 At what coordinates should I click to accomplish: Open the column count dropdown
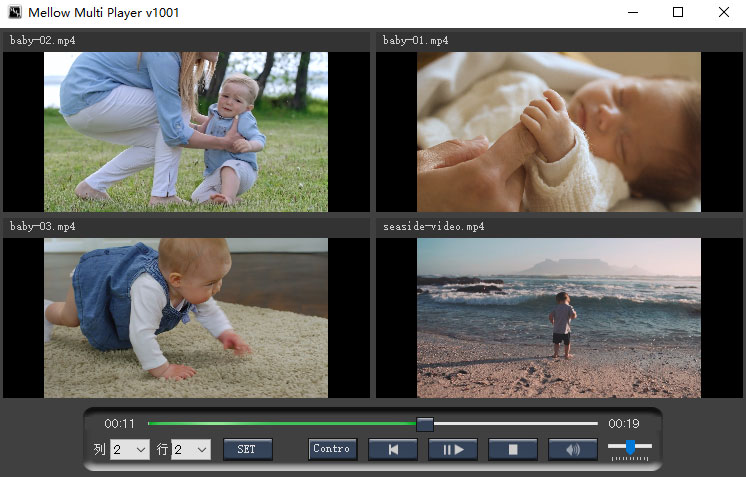point(130,450)
